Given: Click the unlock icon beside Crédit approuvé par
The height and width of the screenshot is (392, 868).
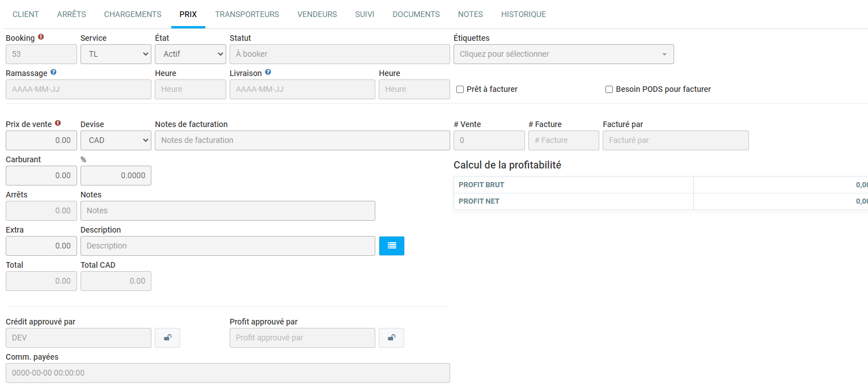Looking at the screenshot, I should coord(167,338).
